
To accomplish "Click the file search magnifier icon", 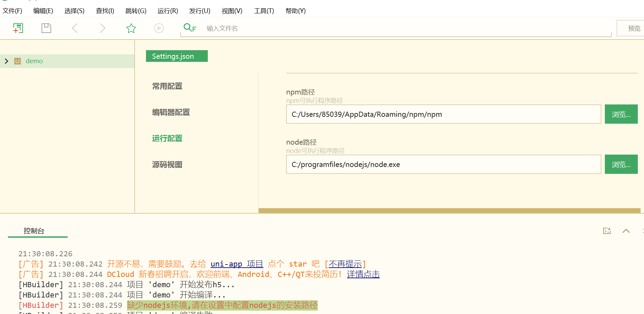I will [x=190, y=28].
